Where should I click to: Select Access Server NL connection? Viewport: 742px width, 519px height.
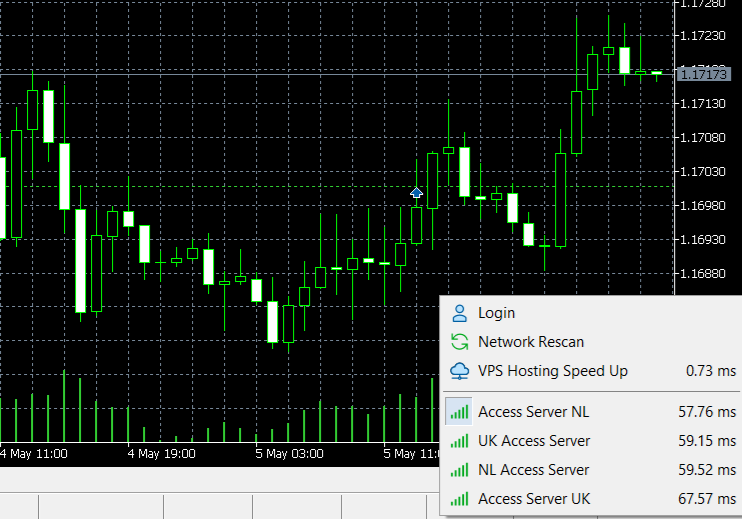[x=591, y=412]
